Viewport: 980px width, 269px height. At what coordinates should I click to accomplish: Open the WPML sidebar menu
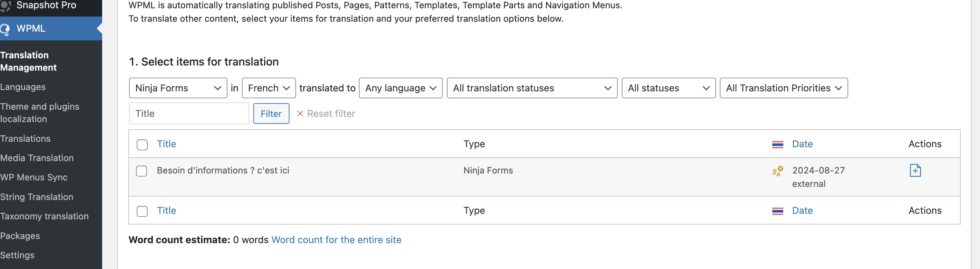coord(51,29)
